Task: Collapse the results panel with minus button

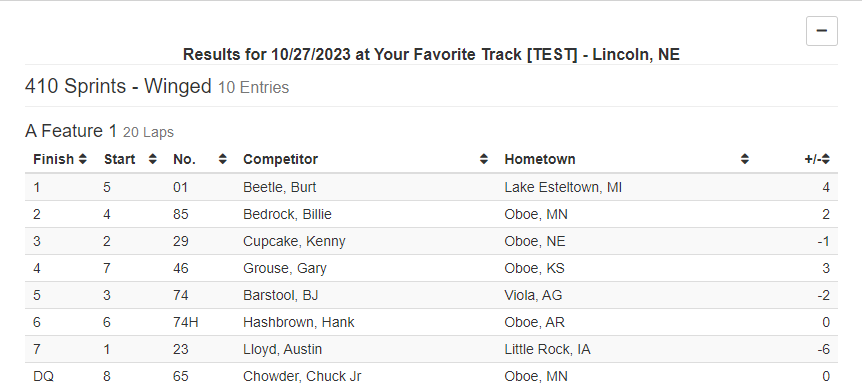Action: (822, 31)
